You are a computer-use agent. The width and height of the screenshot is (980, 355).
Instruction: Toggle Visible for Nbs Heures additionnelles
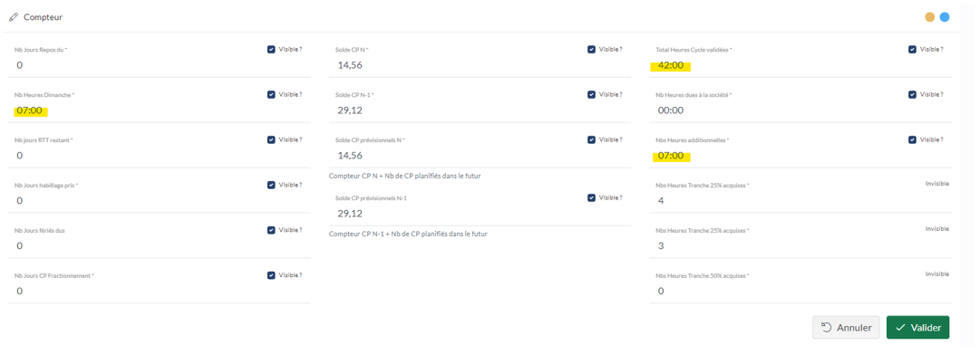pos(913,139)
